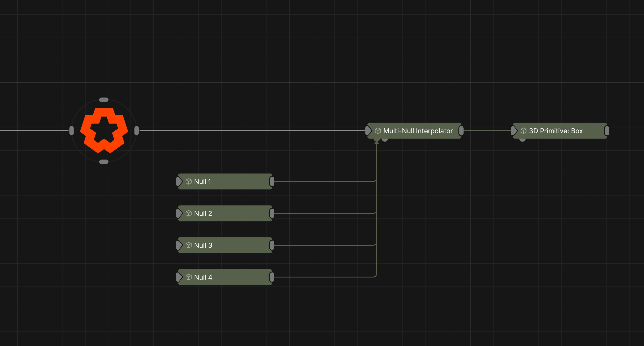Click the root node's left connector port

[x=71, y=131]
